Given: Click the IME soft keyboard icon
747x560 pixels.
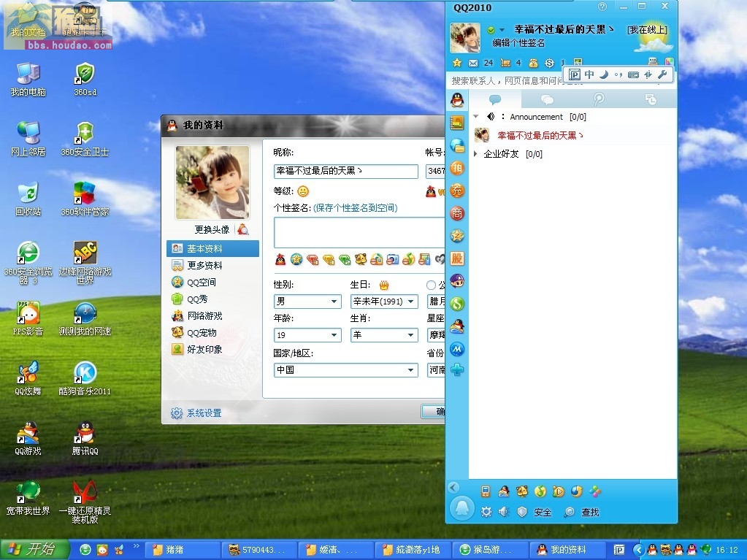Looking at the screenshot, I should [x=633, y=74].
